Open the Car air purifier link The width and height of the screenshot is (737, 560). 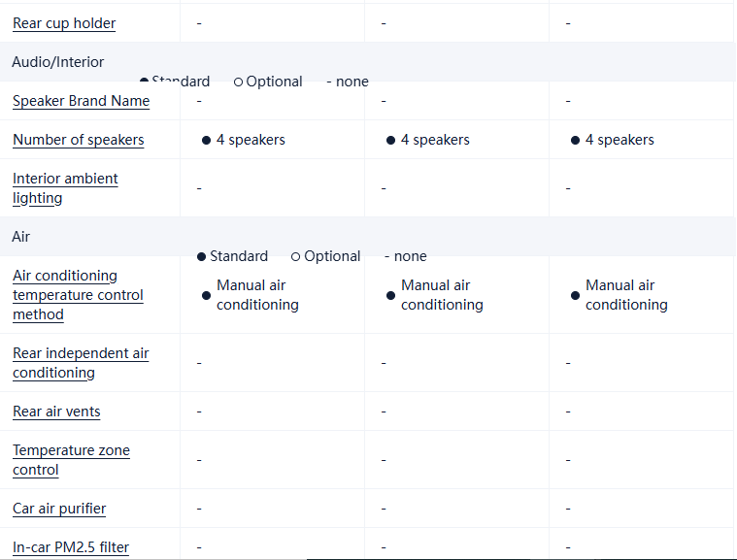pyautogui.click(x=59, y=509)
